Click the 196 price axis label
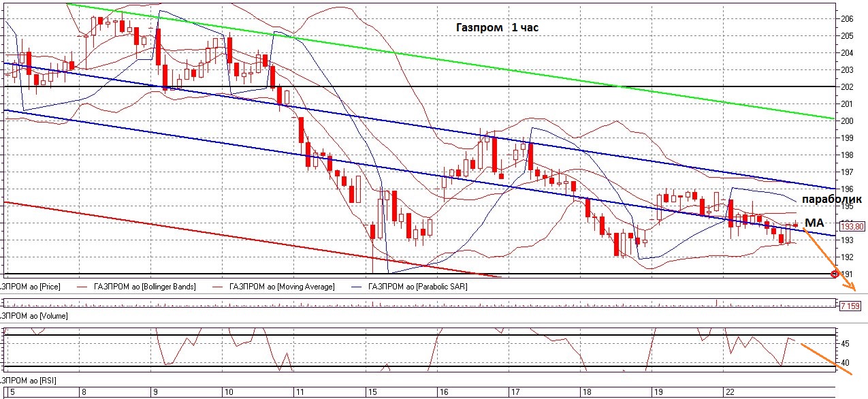The width and height of the screenshot is (868, 399). pos(847,189)
